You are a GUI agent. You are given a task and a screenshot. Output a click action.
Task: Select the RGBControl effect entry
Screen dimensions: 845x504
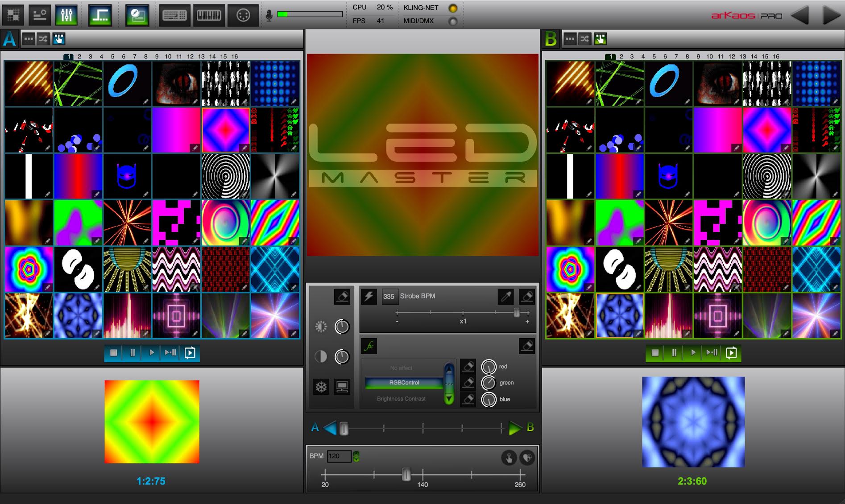[404, 383]
